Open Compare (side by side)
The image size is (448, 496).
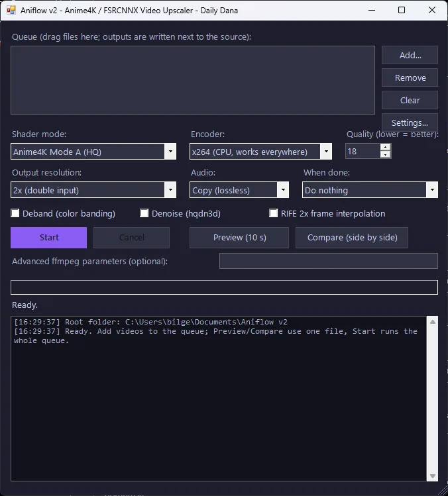click(352, 238)
